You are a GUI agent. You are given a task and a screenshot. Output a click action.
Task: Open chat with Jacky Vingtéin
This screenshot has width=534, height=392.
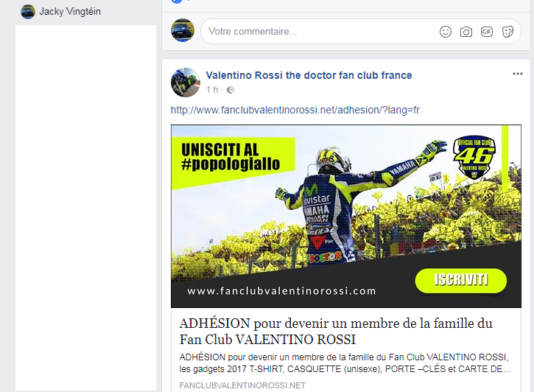click(x=70, y=12)
